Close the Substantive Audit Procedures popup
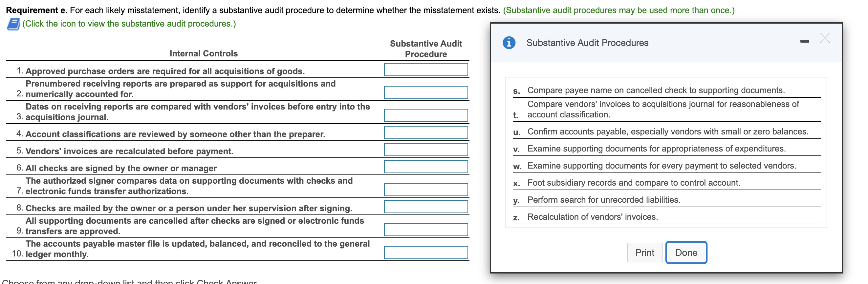The height and width of the screenshot is (284, 868). click(825, 38)
